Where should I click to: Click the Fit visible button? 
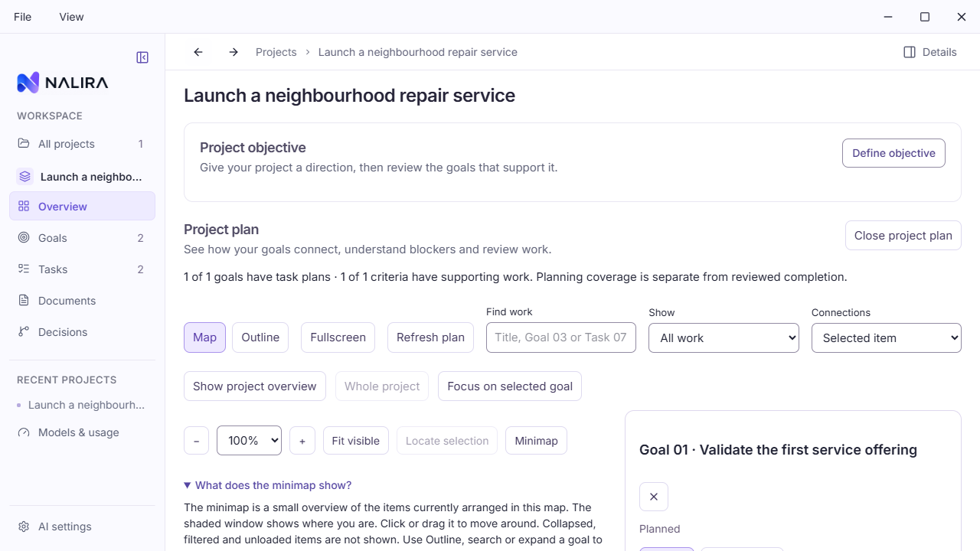(x=356, y=441)
